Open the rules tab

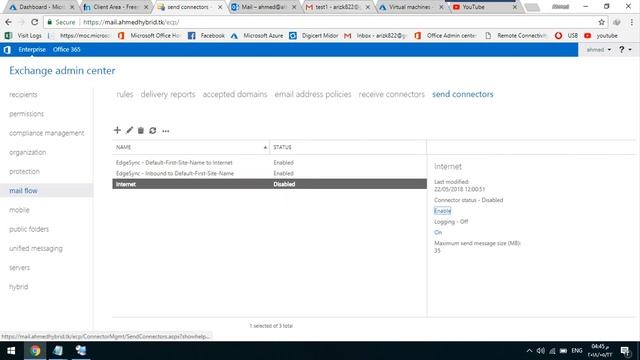pos(125,94)
